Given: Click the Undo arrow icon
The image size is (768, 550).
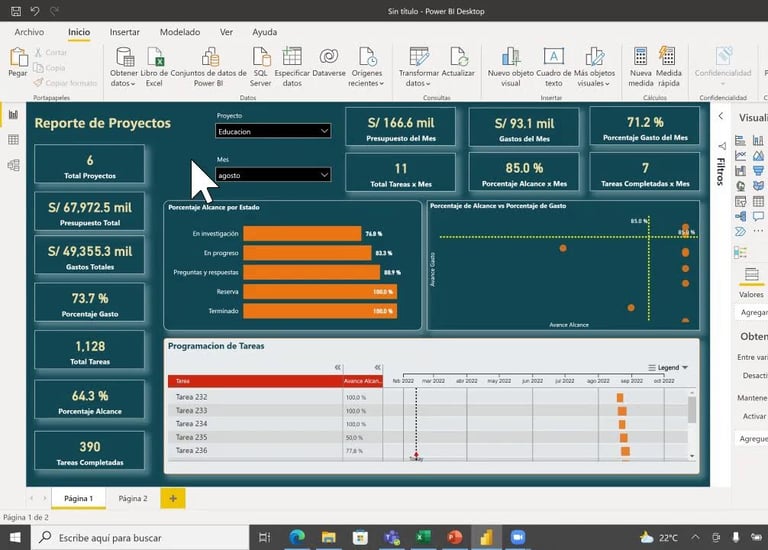Looking at the screenshot, I should pos(35,11).
